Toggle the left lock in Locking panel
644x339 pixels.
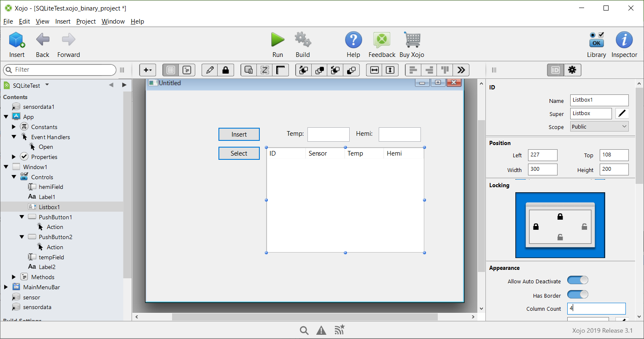pyautogui.click(x=536, y=226)
